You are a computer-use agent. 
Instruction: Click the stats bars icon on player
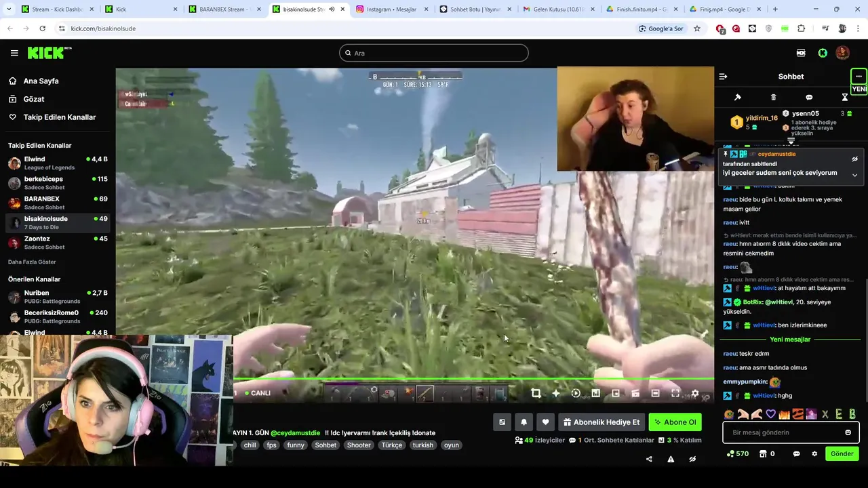point(595,393)
